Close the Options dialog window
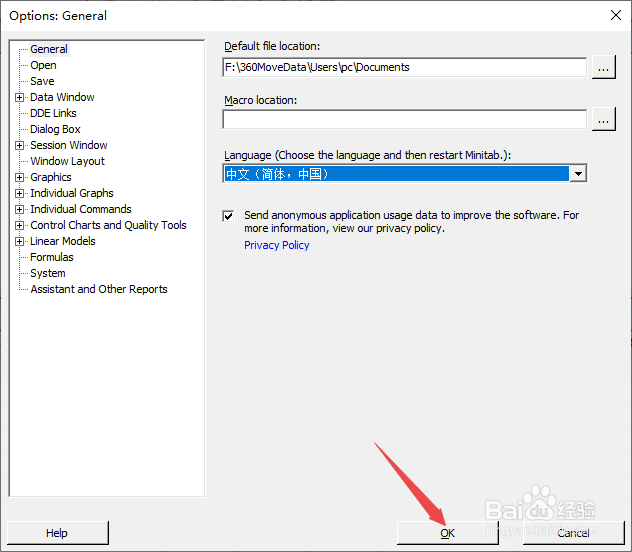The width and height of the screenshot is (632, 552). tap(615, 15)
